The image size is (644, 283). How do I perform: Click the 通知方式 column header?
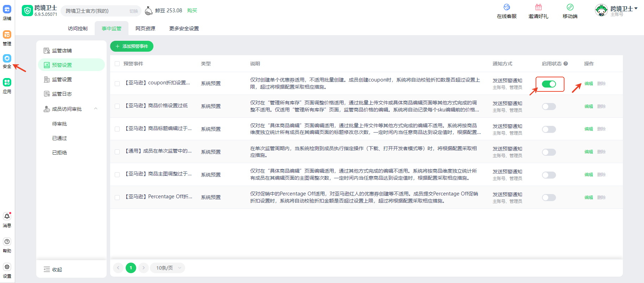pos(503,64)
